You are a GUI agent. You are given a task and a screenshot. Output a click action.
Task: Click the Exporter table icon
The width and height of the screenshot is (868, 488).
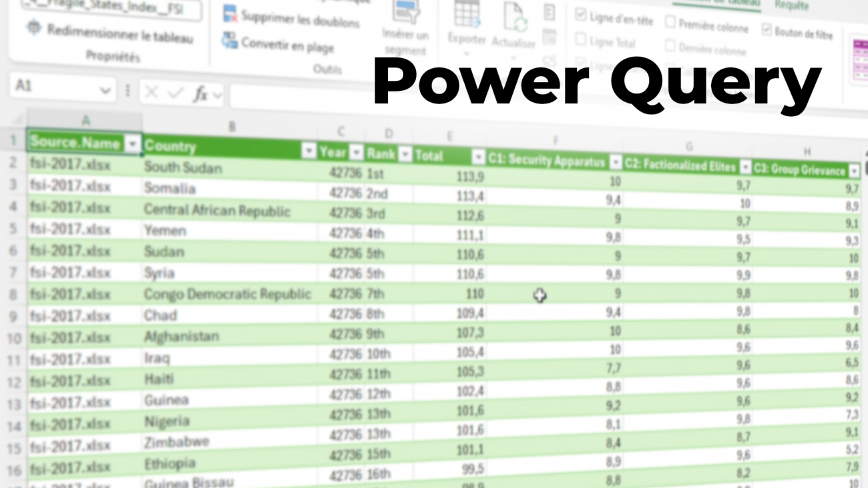[467, 15]
